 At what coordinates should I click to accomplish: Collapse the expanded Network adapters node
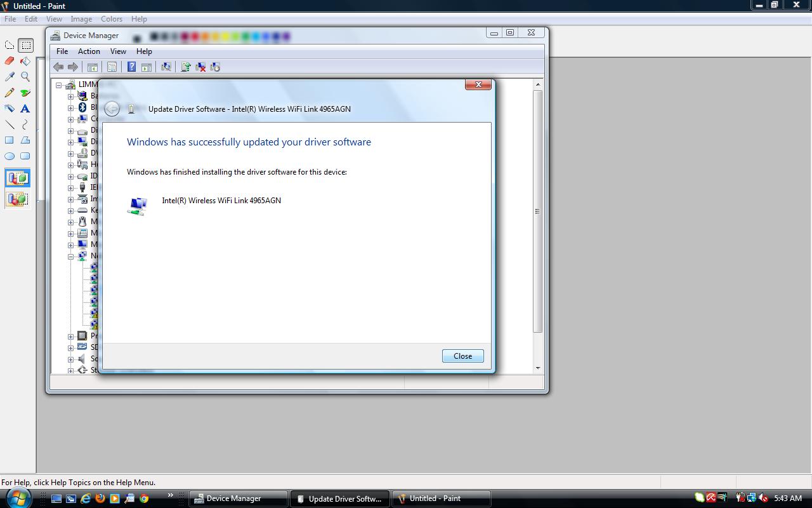tap(71, 257)
